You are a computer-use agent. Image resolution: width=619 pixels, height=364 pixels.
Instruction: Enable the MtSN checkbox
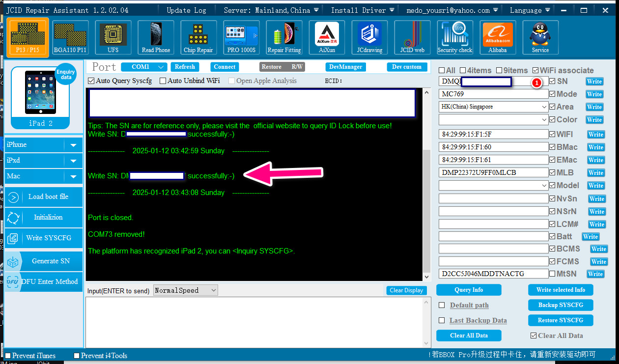[x=552, y=274]
